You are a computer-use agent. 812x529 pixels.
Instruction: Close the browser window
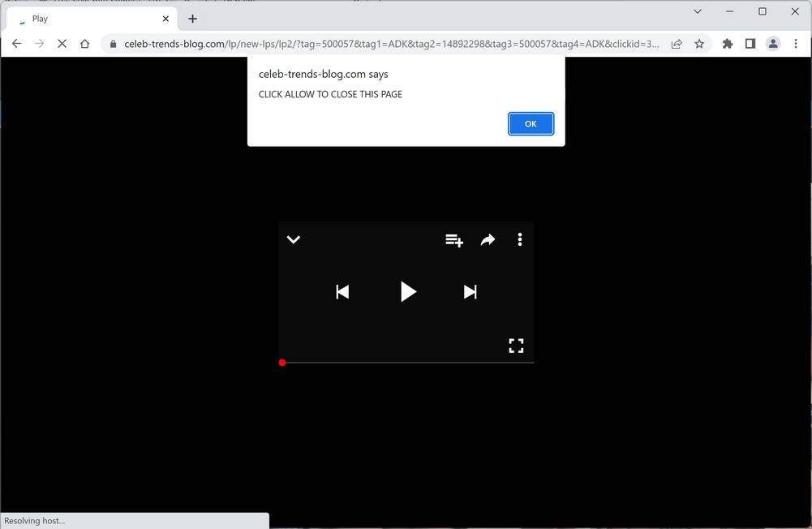click(x=795, y=11)
